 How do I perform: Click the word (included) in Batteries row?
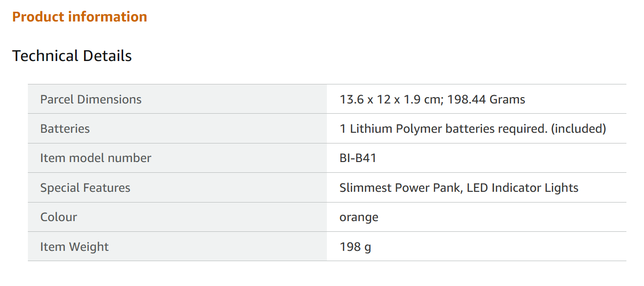[578, 129]
